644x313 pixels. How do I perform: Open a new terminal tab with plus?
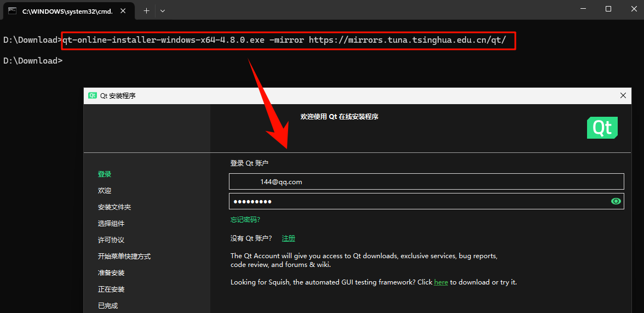click(x=146, y=11)
